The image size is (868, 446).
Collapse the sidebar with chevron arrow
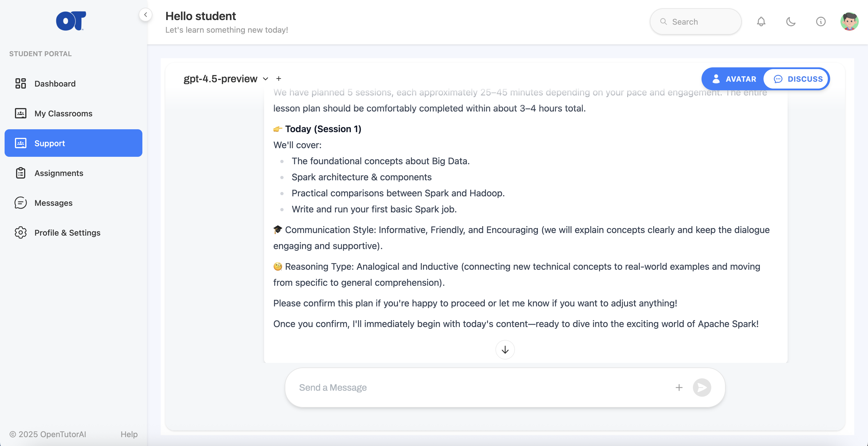(146, 15)
